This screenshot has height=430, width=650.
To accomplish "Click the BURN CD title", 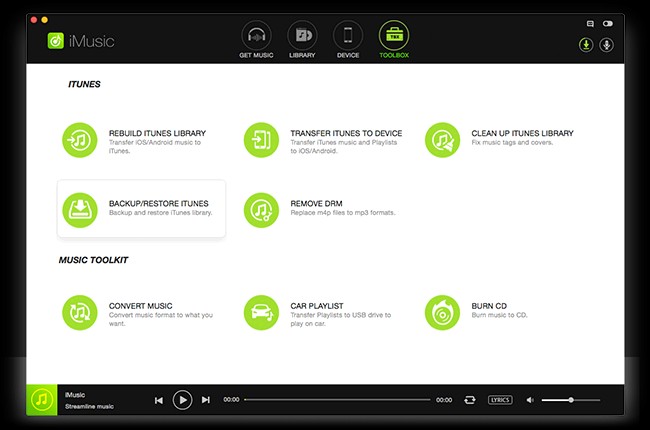I will tap(489, 306).
